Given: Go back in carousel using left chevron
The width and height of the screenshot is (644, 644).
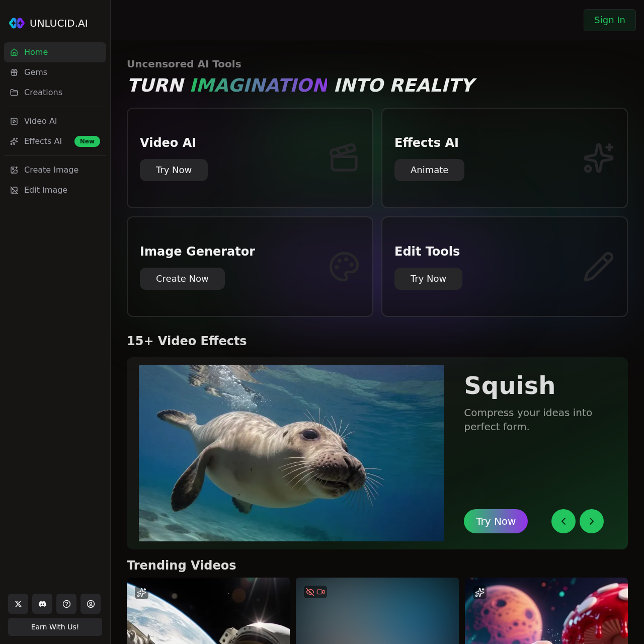Looking at the screenshot, I should 563,521.
